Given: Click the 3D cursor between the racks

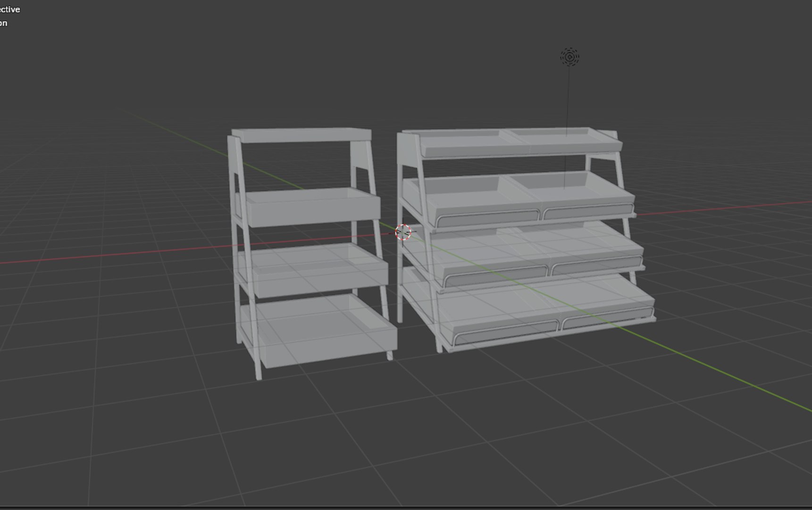Looking at the screenshot, I should click(403, 232).
